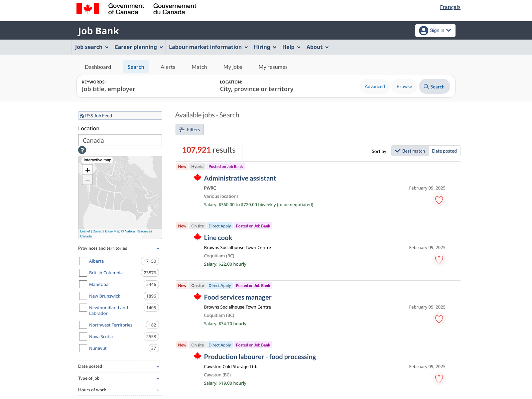
Task: Click heart icon for Production labourer job
Action: [439, 379]
